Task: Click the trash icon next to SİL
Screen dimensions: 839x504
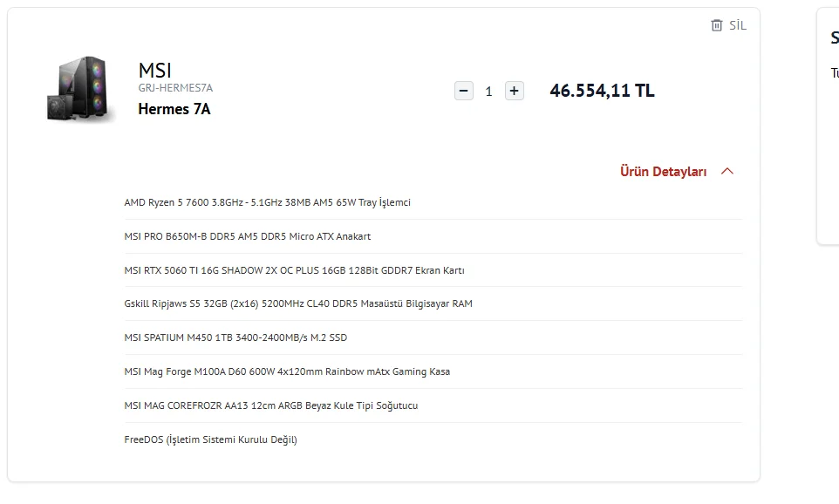Action: pyautogui.click(x=717, y=25)
